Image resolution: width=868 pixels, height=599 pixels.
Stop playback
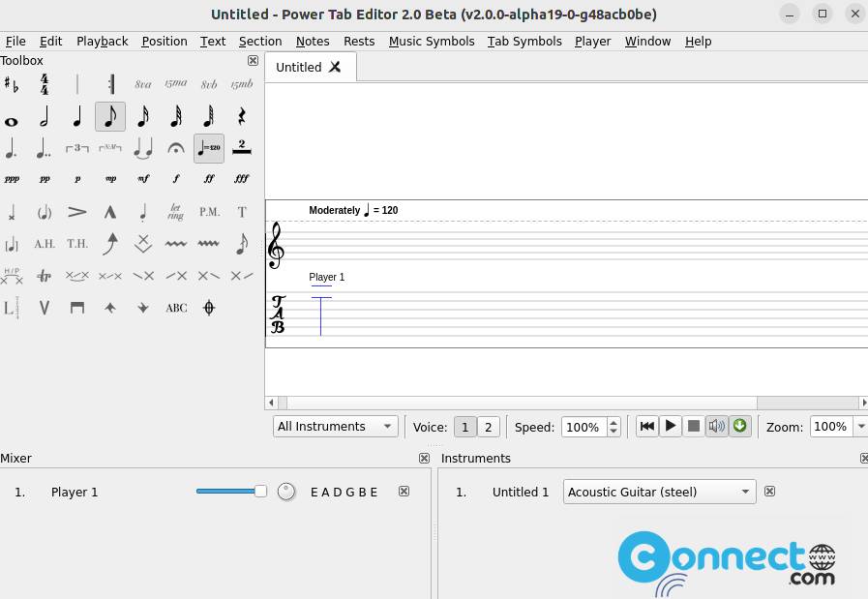[x=694, y=427]
